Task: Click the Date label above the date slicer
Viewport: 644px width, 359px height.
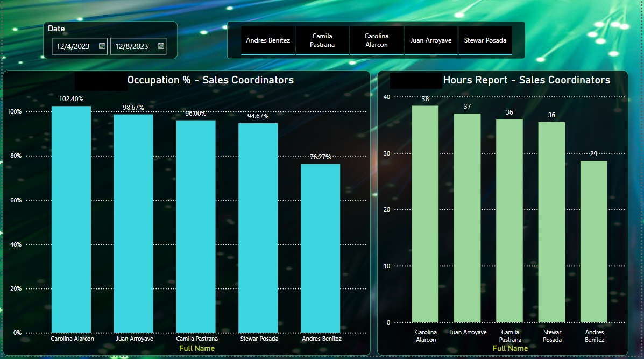Action: coord(56,29)
